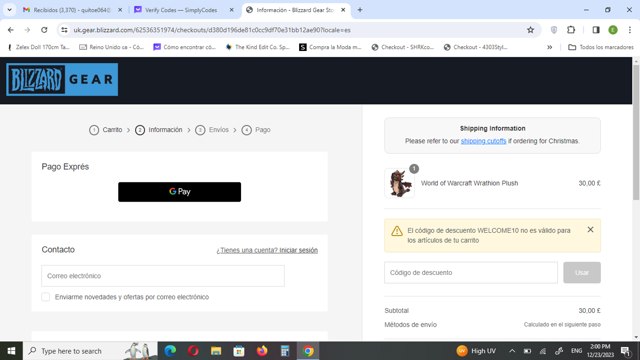Focus the Código de descuento field
This screenshot has height=360, width=640.
tap(471, 273)
